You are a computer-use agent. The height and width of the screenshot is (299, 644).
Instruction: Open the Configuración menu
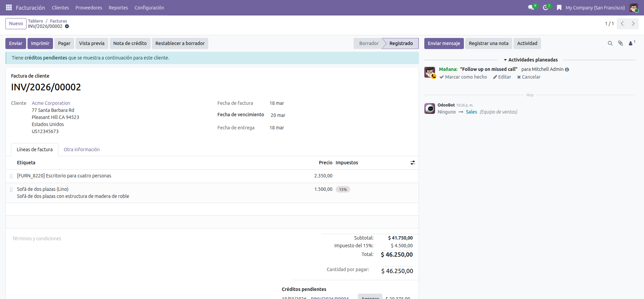point(149,7)
